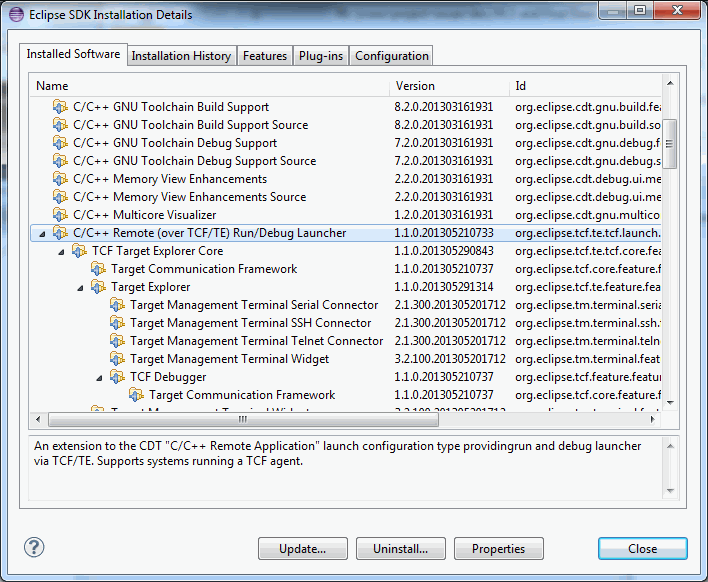Click the id org.eclipse.tcf.te.feature.fea text

coord(588,287)
